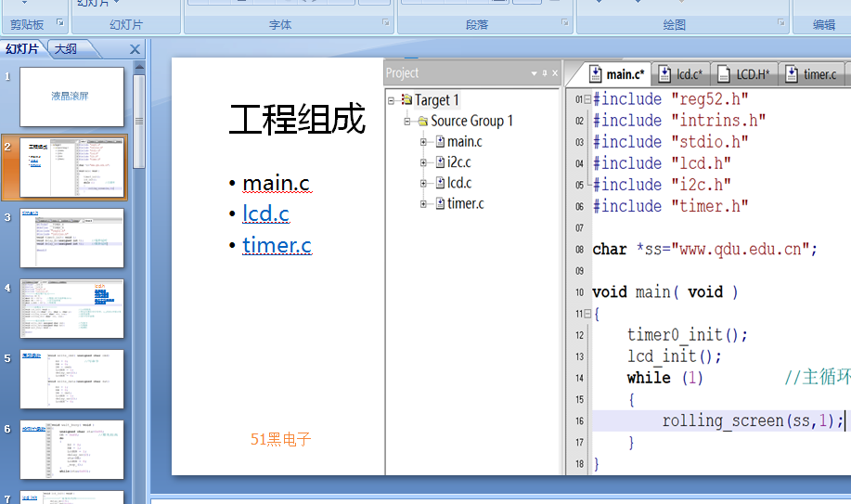Viewport: 851px width, 504px height.
Task: Click the main.c bullet on the slide
Action: click(277, 183)
